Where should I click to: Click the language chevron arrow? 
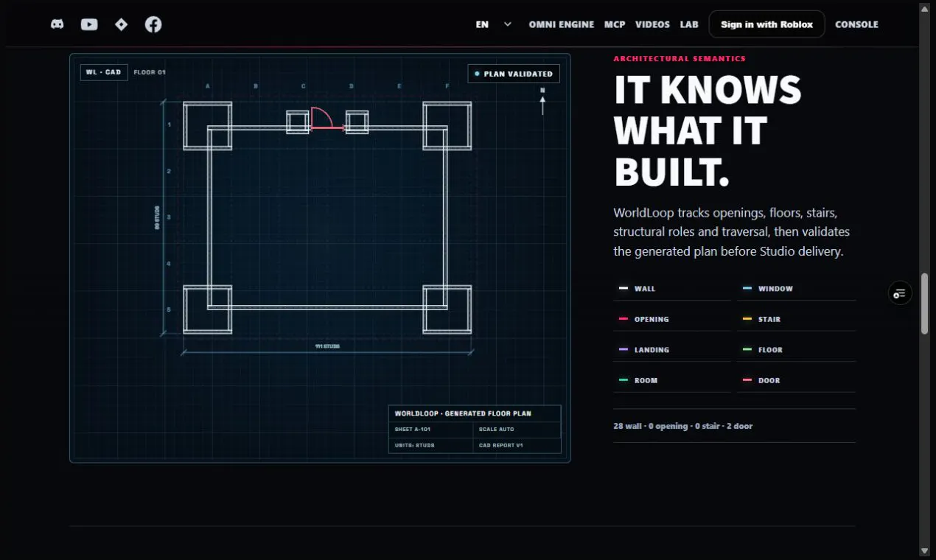(x=508, y=24)
